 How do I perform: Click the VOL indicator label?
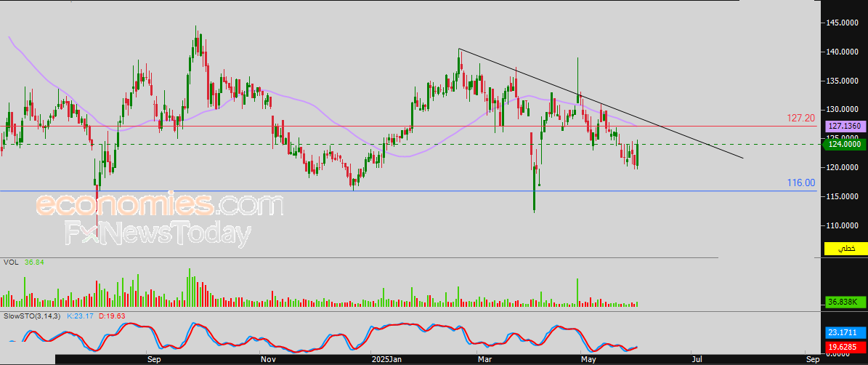click(11, 262)
